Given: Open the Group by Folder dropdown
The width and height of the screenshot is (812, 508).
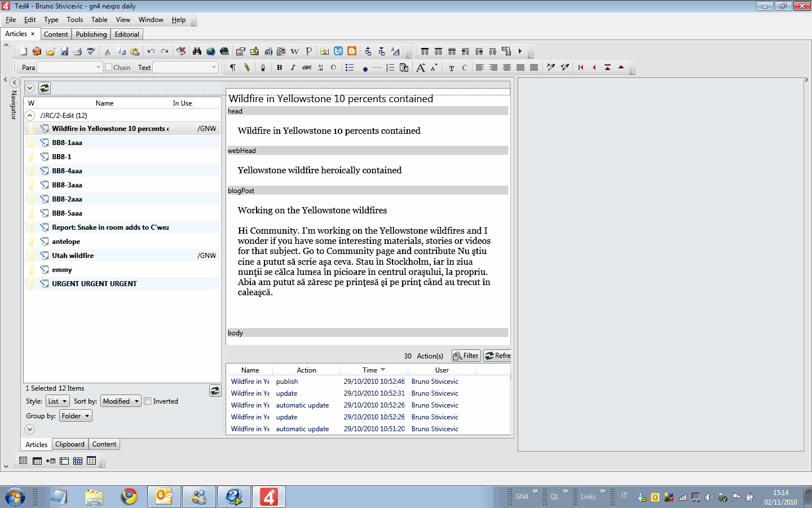Looking at the screenshot, I should pyautogui.click(x=76, y=416).
